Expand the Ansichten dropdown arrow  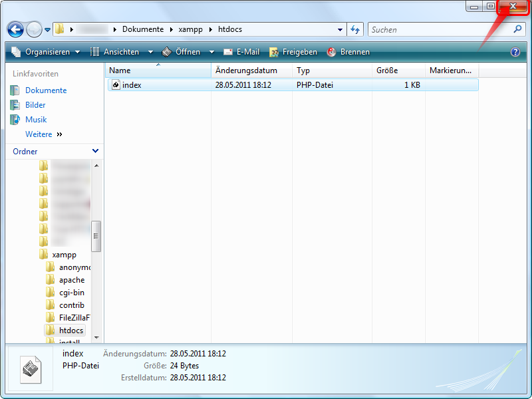tap(150, 52)
